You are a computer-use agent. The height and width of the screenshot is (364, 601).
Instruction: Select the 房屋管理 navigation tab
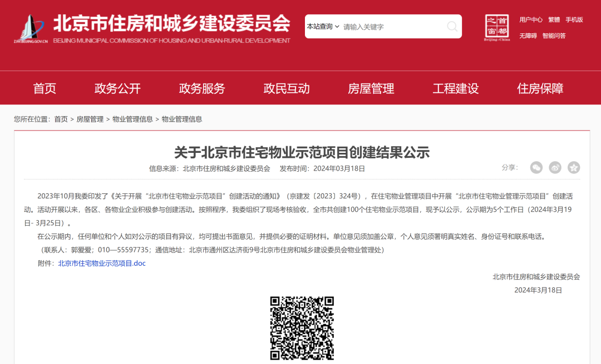pyautogui.click(x=371, y=88)
